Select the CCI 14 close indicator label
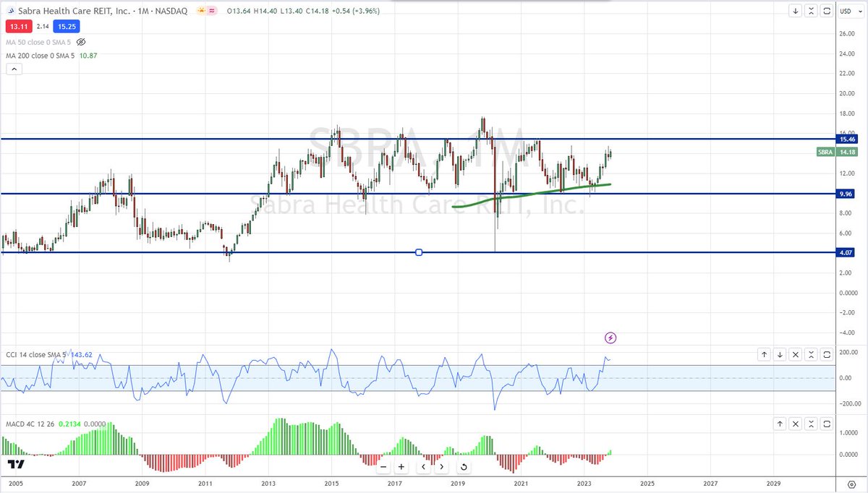Viewport: 868px width, 493px height. click(35, 355)
